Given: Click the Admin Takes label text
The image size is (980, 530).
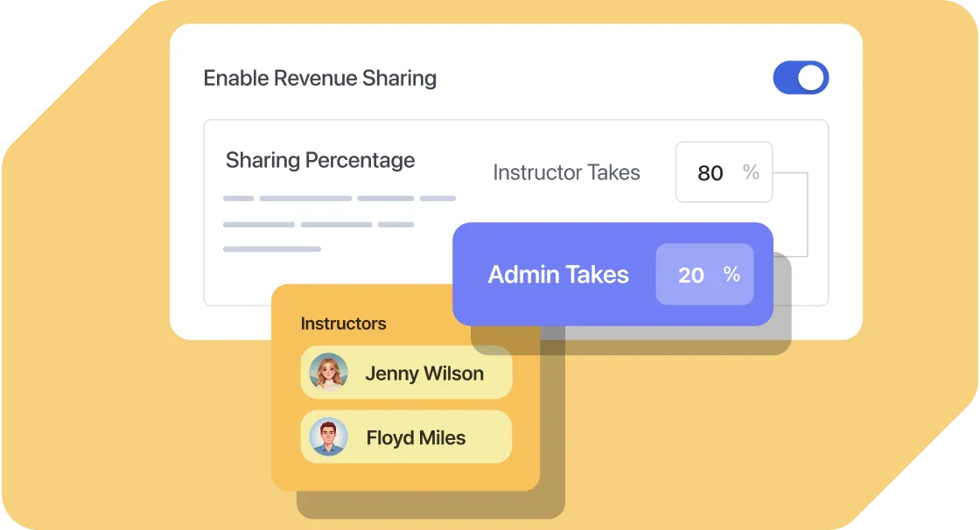Looking at the screenshot, I should point(558,275).
